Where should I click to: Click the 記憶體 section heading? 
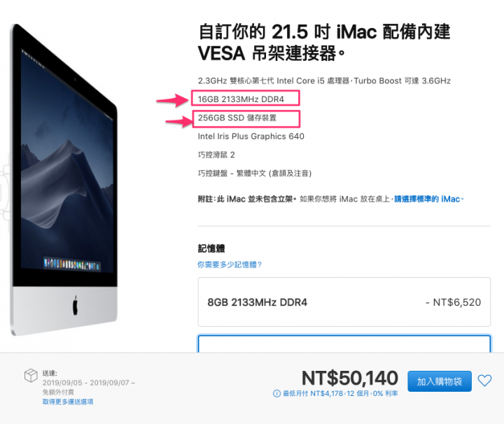click(211, 248)
